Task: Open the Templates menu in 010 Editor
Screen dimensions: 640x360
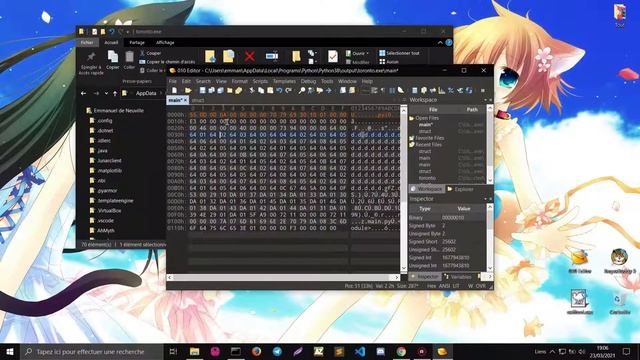Action: pos(284,81)
